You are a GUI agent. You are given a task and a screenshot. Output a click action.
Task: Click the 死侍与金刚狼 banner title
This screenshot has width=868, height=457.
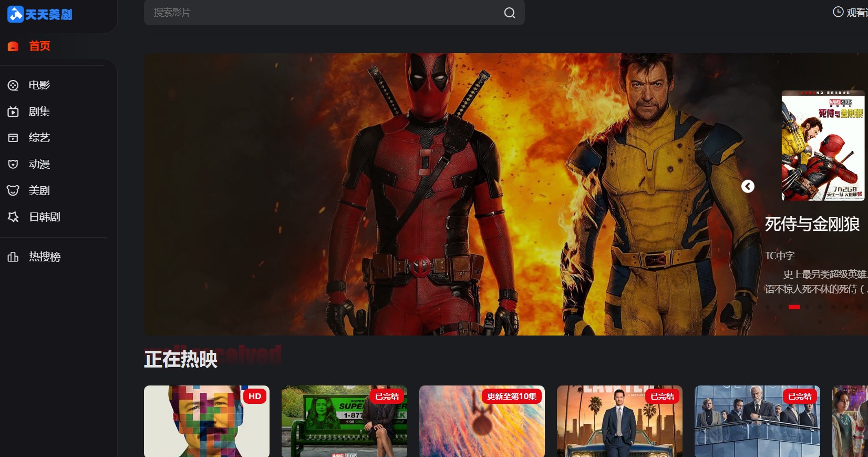812,224
